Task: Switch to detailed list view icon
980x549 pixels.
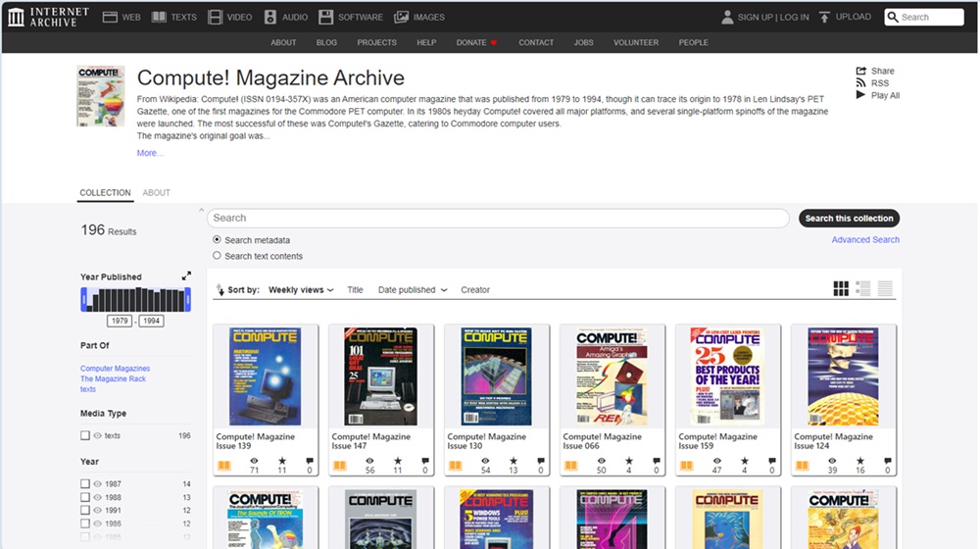Action: [x=863, y=288]
